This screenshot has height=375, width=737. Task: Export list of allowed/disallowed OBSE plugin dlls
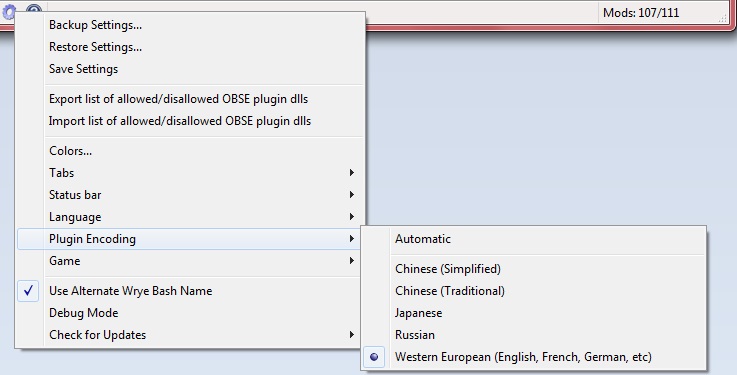pyautogui.click(x=190, y=99)
